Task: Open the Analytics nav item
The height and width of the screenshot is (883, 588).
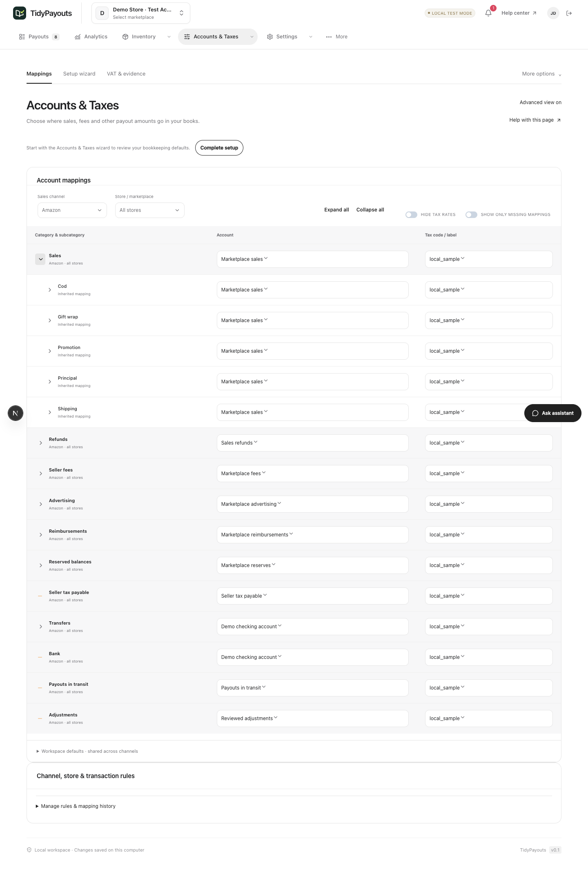Action: coord(91,37)
